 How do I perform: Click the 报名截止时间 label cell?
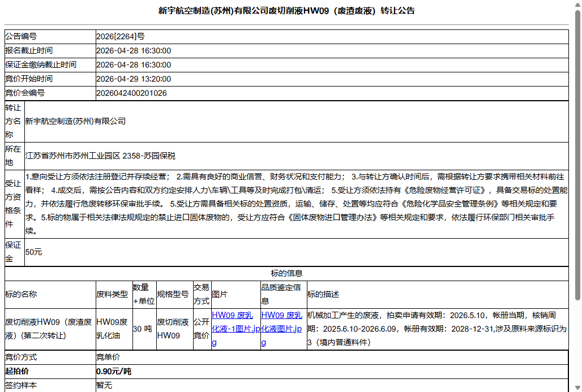(x=50, y=51)
